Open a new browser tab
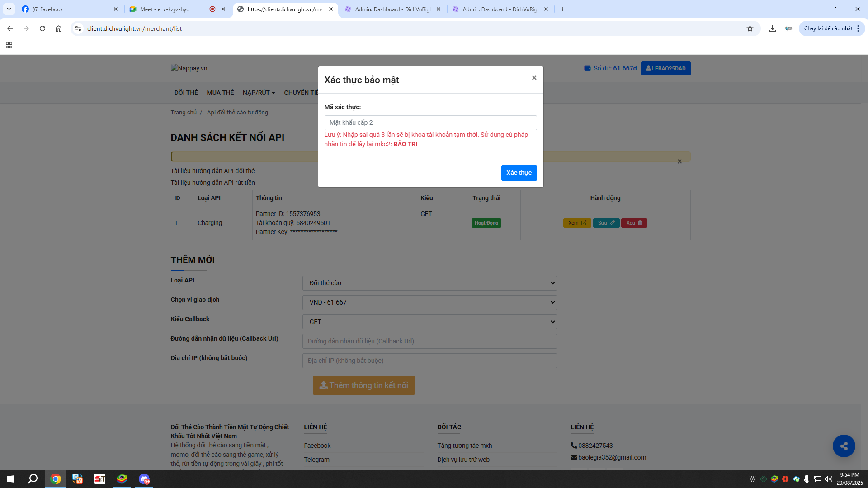 (x=562, y=9)
